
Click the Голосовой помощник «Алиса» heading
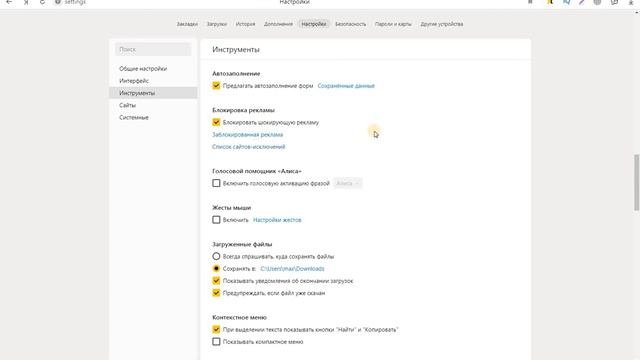[257, 171]
